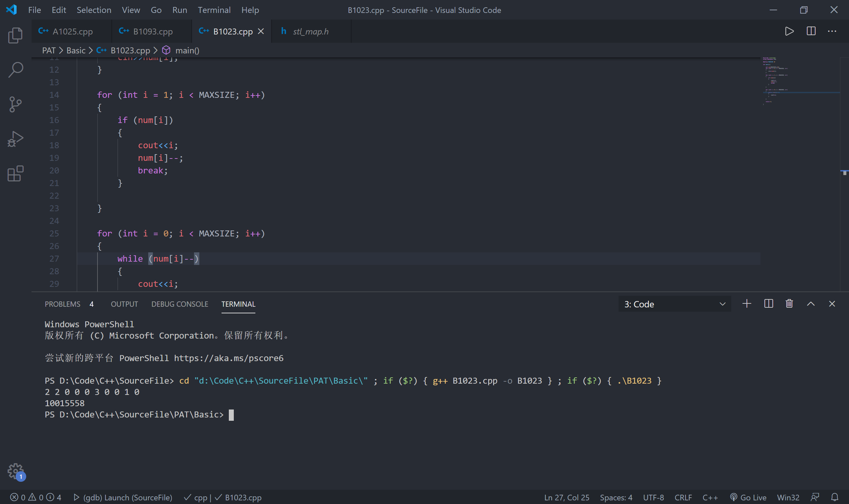Toggle Go Live server in status bar
The image size is (849, 504).
click(x=748, y=497)
